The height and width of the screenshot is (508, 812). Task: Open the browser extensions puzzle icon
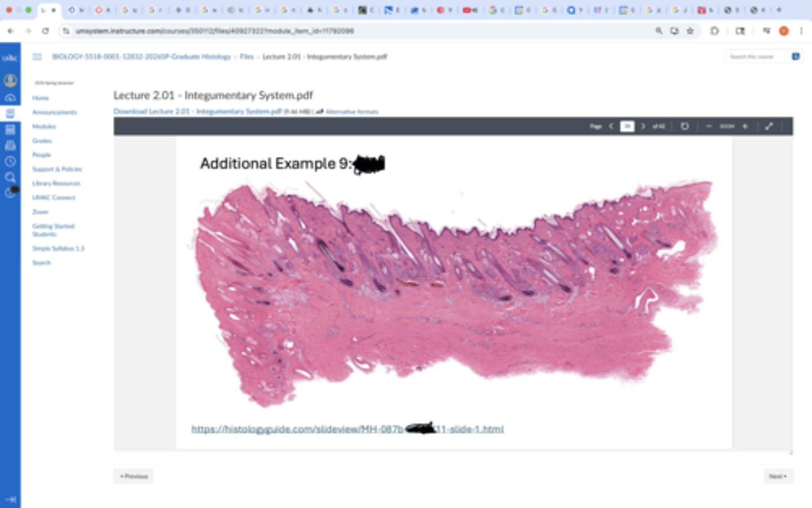tap(714, 31)
